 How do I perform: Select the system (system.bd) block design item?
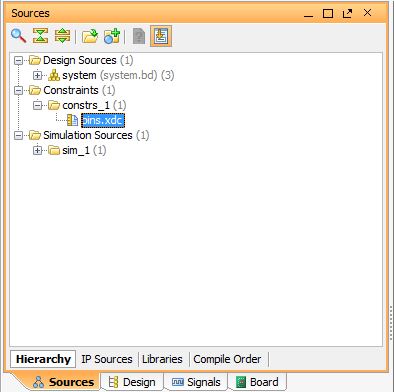tap(118, 75)
